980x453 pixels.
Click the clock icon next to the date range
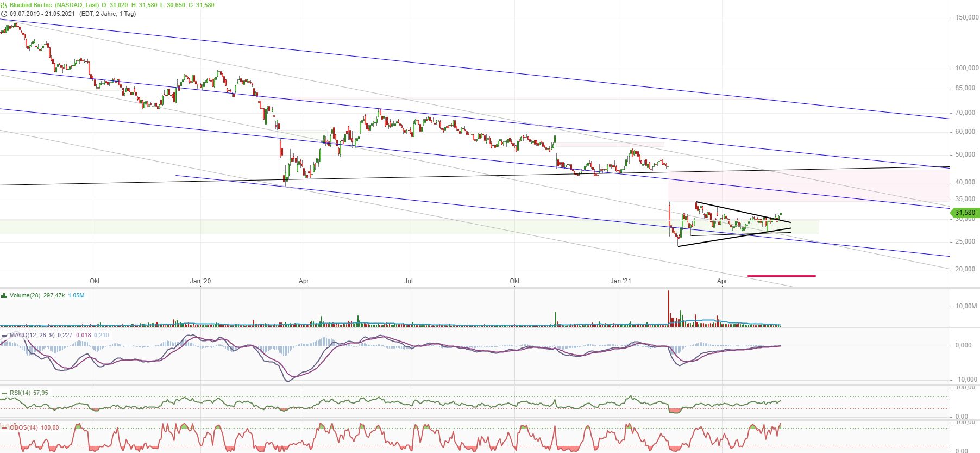click(4, 14)
